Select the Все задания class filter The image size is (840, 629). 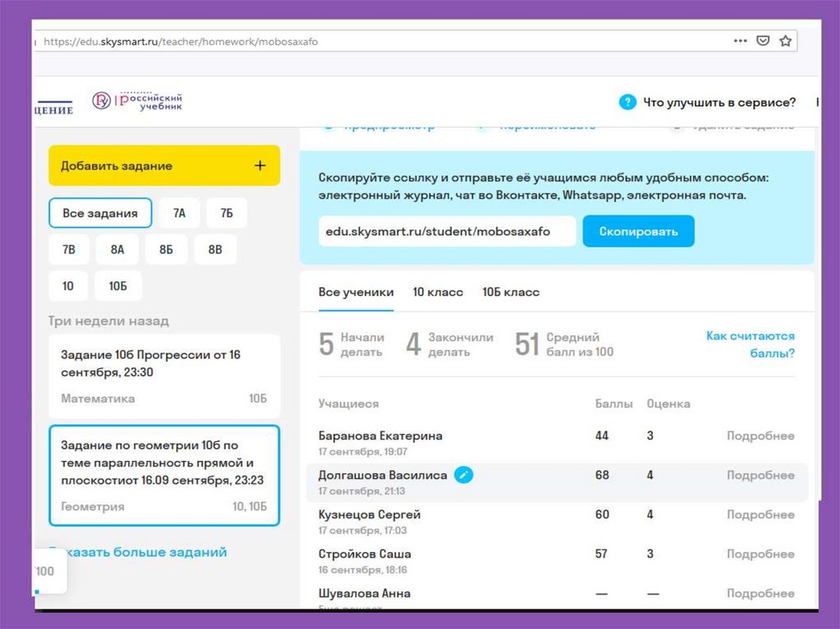[x=100, y=213]
